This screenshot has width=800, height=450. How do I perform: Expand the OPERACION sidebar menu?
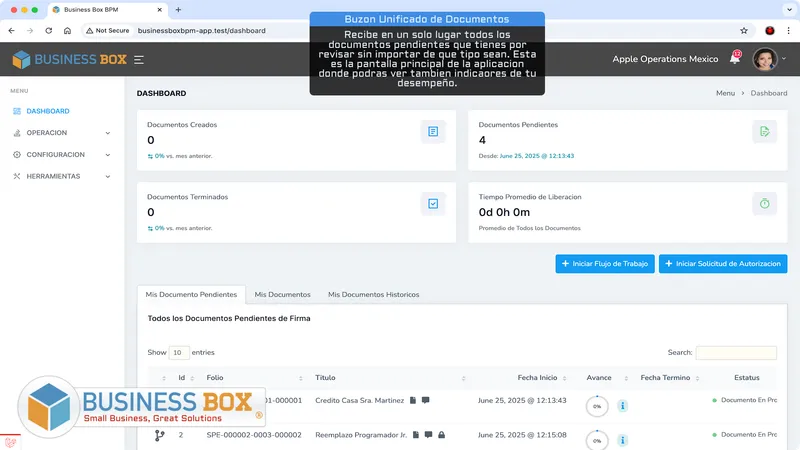pyautogui.click(x=61, y=133)
